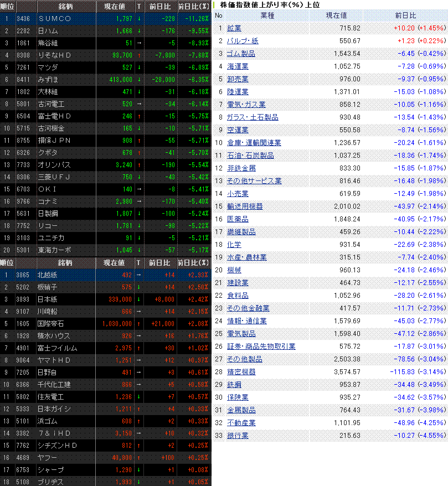Select the 保険業 link

tap(238, 397)
